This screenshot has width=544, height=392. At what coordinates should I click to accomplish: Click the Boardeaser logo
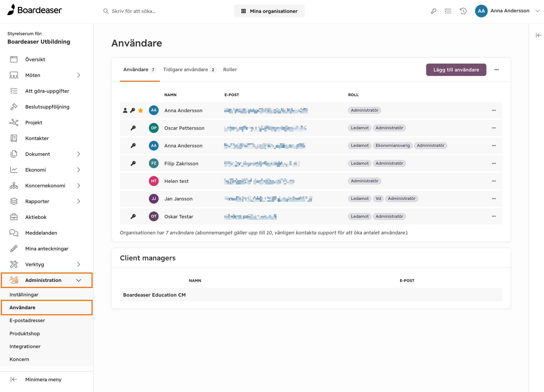coord(34,10)
